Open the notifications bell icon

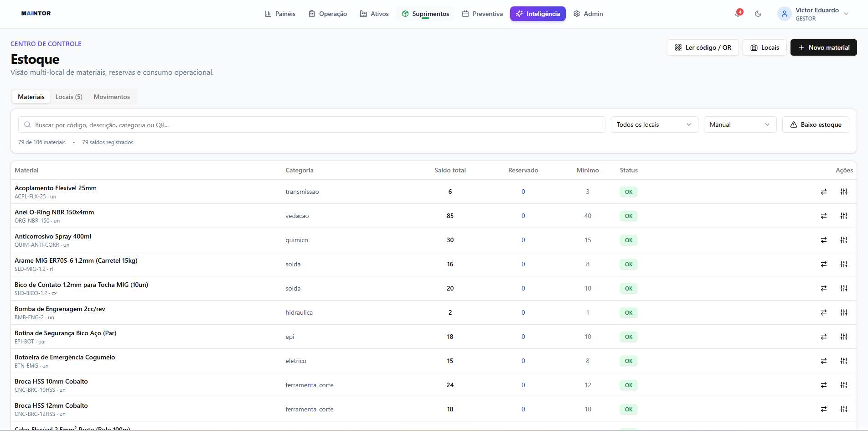738,14
